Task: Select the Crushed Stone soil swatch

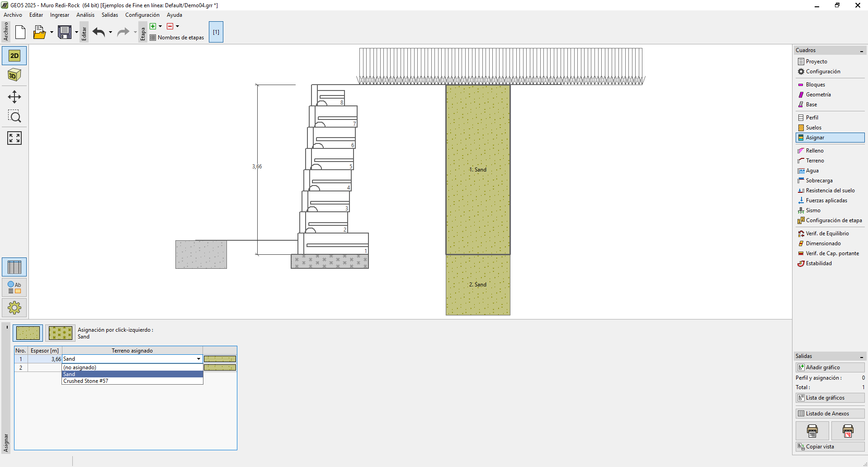Action: click(x=60, y=333)
